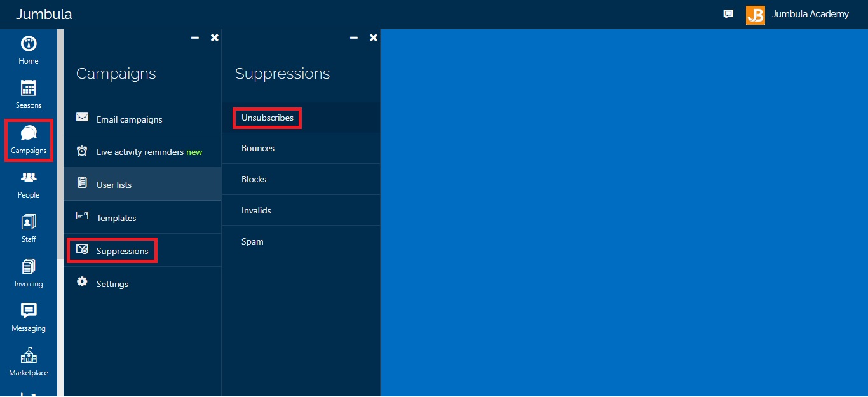868x397 pixels.
Task: Select Spam suppression list
Action: coord(301,241)
